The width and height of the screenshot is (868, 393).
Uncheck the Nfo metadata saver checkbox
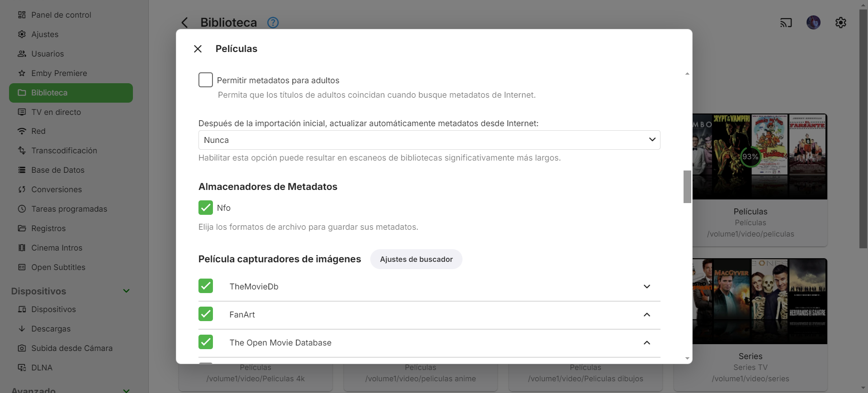206,208
